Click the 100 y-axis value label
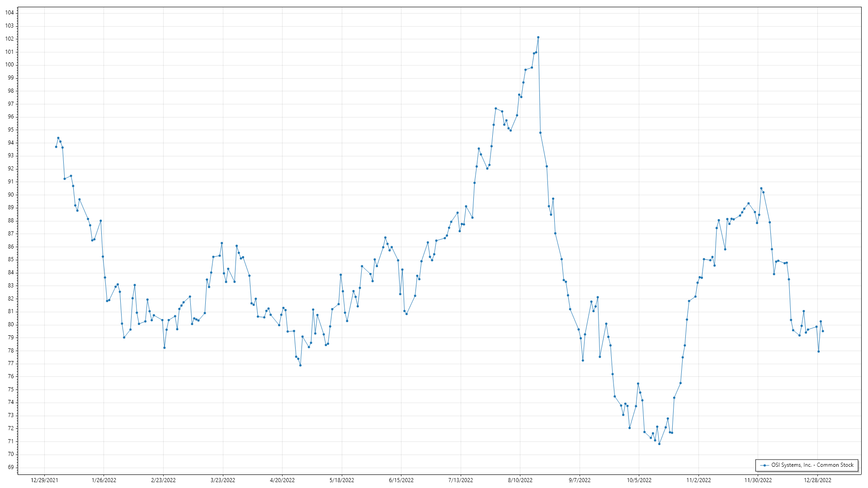 click(9, 65)
